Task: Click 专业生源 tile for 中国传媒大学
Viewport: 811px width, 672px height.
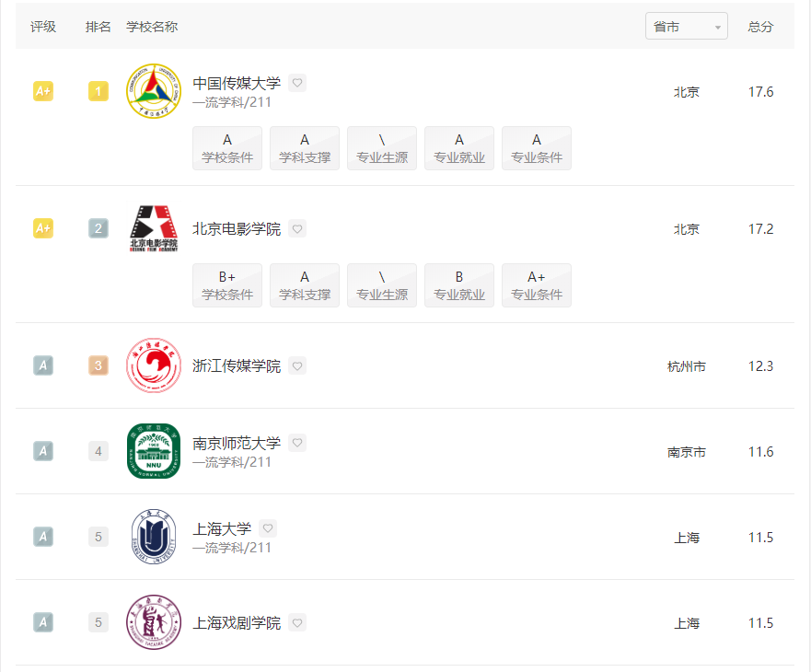Action: point(382,148)
